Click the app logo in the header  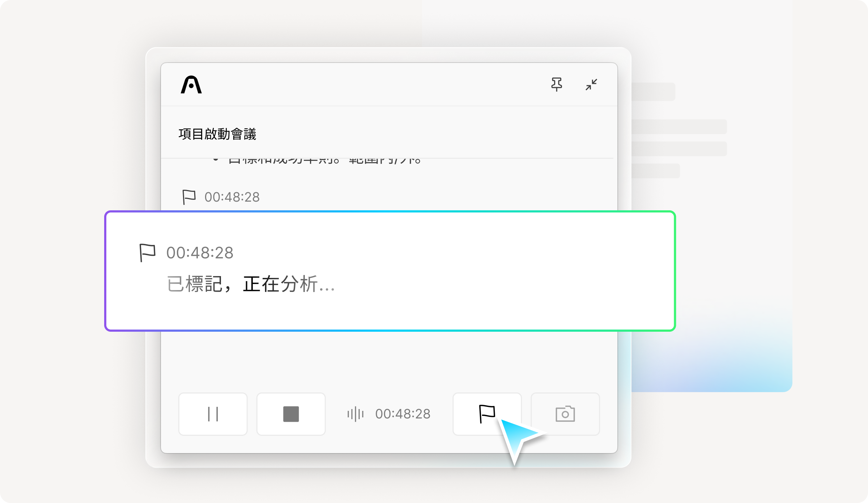pyautogui.click(x=191, y=85)
